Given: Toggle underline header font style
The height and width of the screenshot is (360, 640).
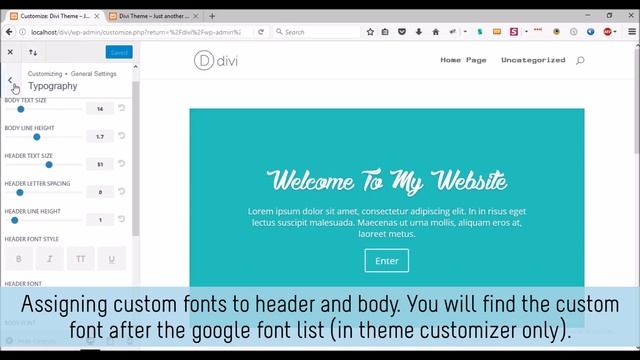Looking at the screenshot, I should click(111, 259).
